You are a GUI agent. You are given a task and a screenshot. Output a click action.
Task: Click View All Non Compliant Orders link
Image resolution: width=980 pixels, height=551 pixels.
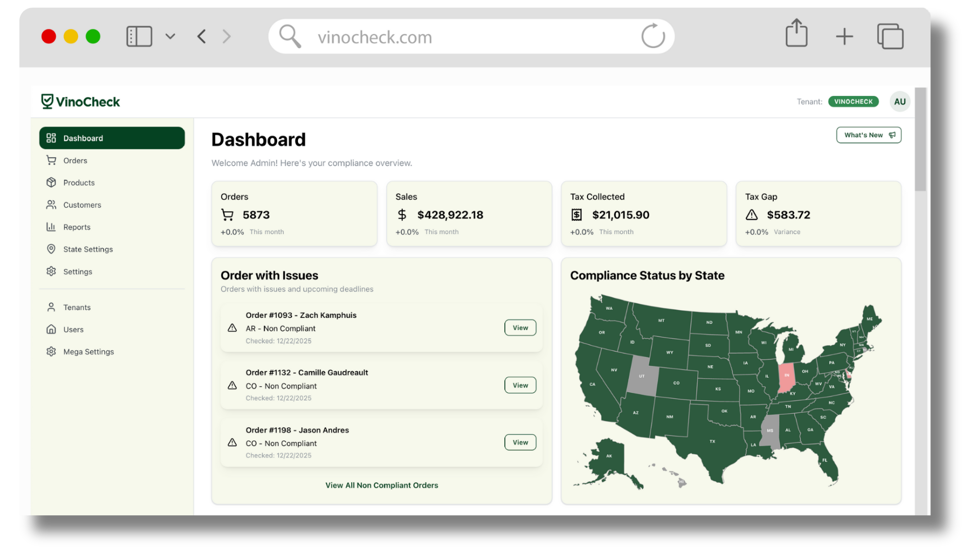(x=382, y=485)
